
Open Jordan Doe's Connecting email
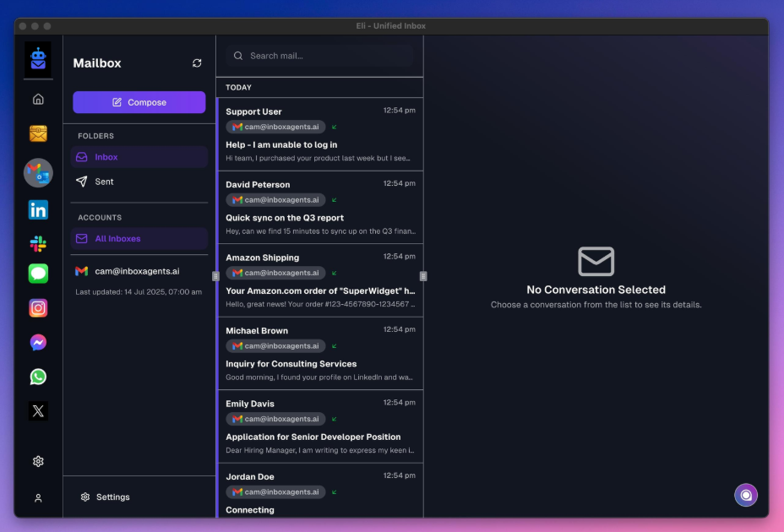[320, 491]
